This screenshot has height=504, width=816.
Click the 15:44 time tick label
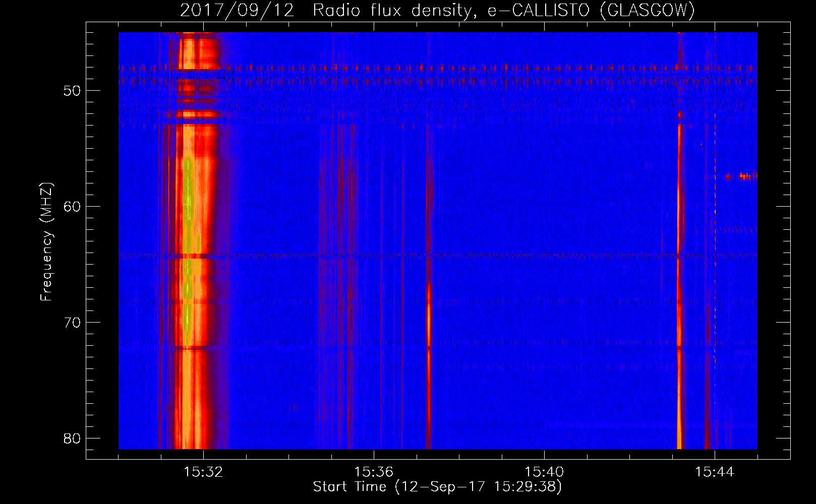point(715,472)
